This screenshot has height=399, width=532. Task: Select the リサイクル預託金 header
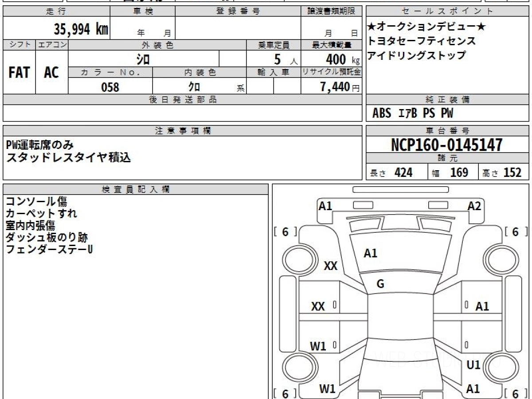point(331,73)
